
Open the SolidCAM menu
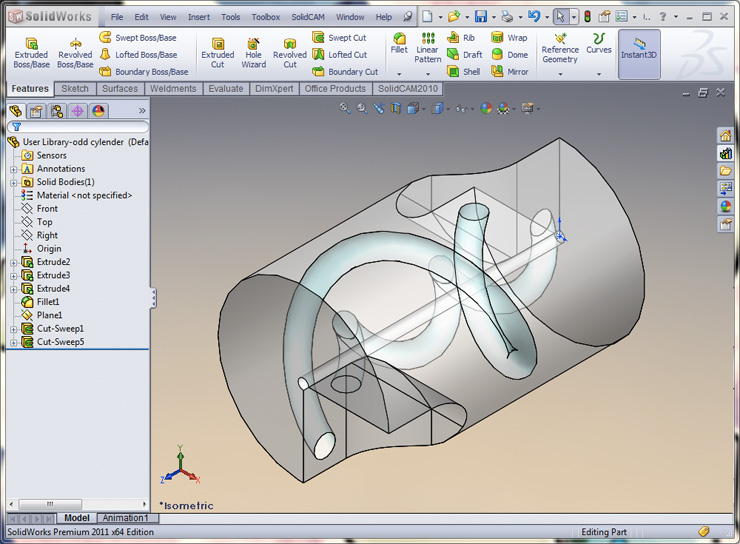308,17
